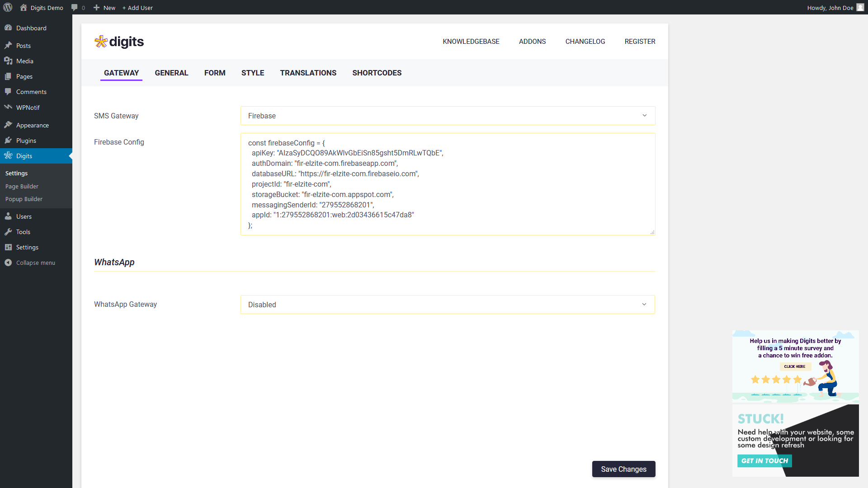Click inside the Firebase Config textarea
Viewport: 868px width, 488px height.
click(x=448, y=184)
